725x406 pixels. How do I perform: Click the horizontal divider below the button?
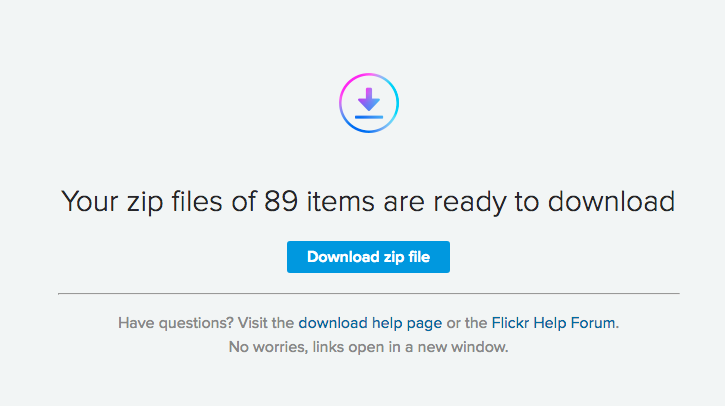369,293
